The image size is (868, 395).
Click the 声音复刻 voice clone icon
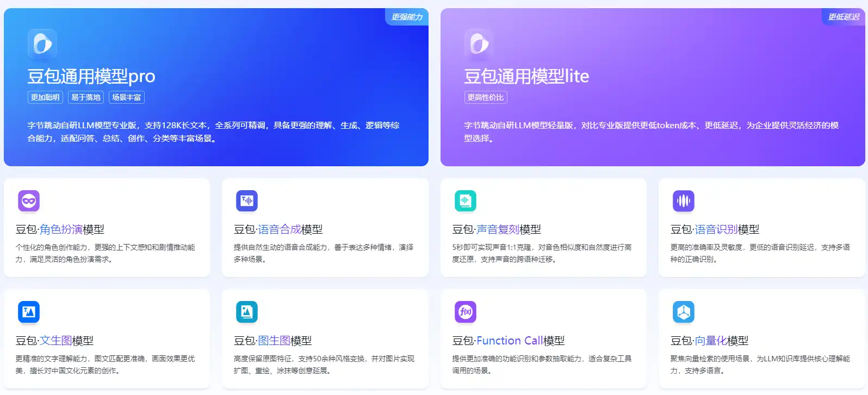pyautogui.click(x=466, y=201)
